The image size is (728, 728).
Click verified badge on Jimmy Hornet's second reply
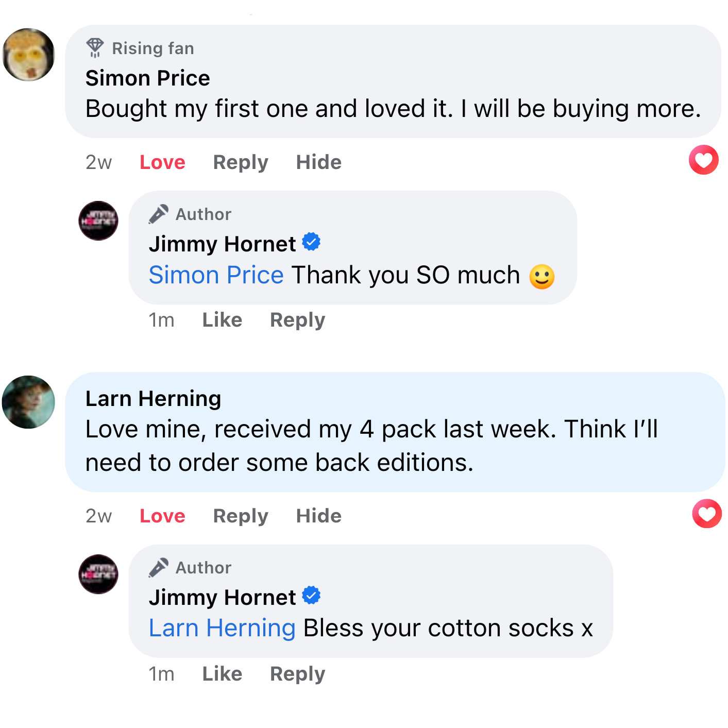[311, 595]
